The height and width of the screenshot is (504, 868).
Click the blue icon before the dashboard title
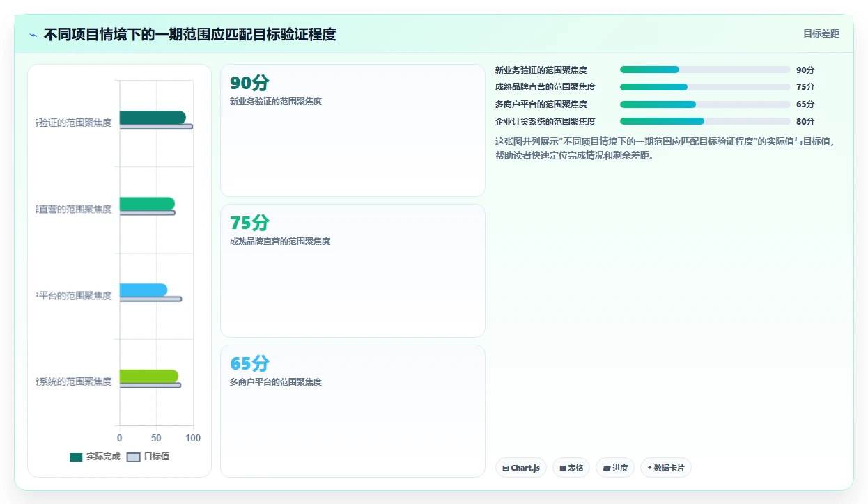[33, 35]
